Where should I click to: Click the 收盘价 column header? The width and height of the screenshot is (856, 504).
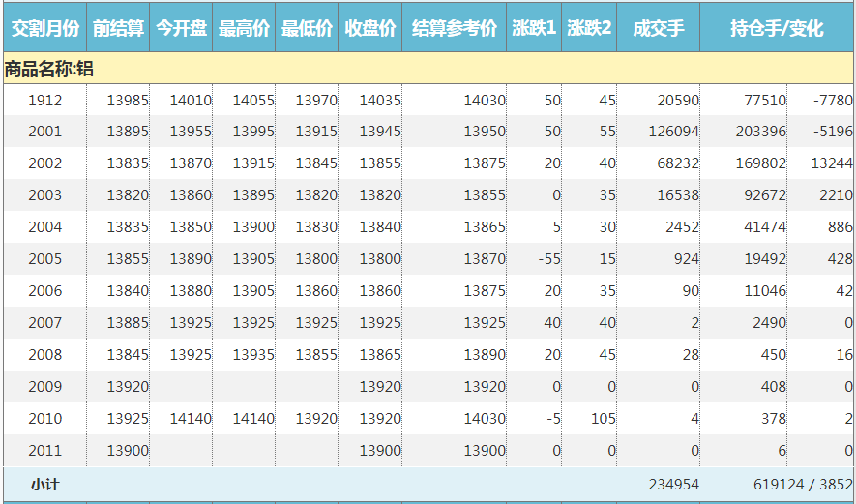coord(369,29)
